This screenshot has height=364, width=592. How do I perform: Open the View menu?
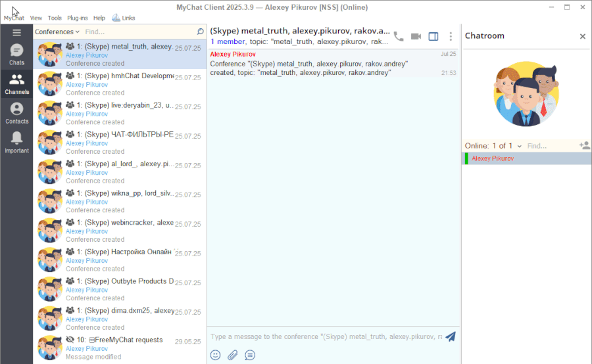pyautogui.click(x=36, y=18)
